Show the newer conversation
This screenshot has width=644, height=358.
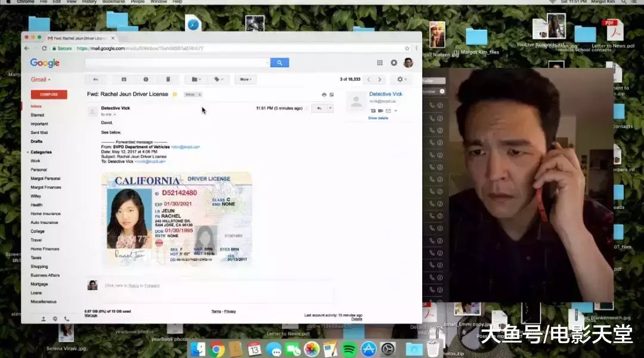369,80
